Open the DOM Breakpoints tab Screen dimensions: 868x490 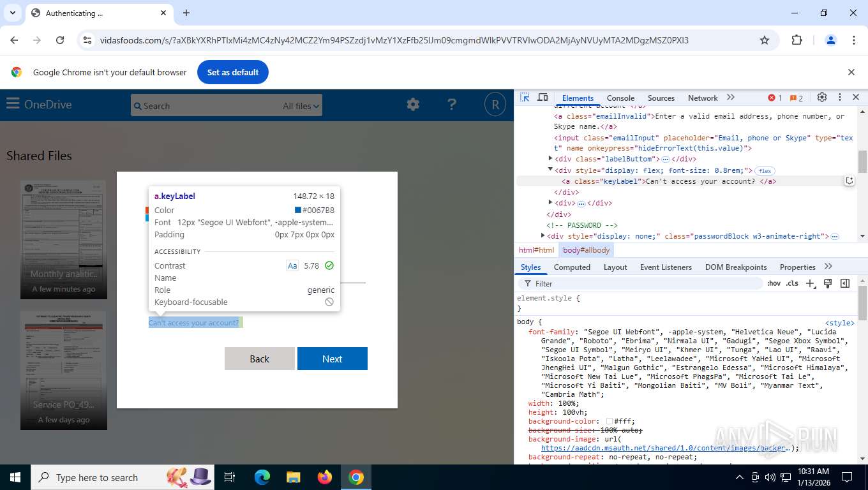(x=737, y=267)
